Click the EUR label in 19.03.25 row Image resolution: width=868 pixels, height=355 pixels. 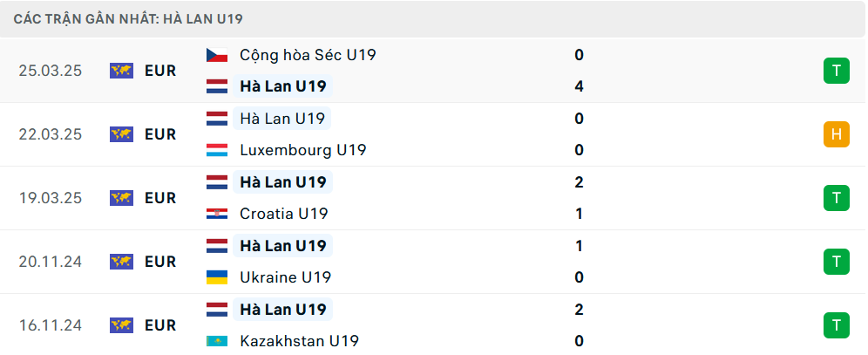point(160,198)
